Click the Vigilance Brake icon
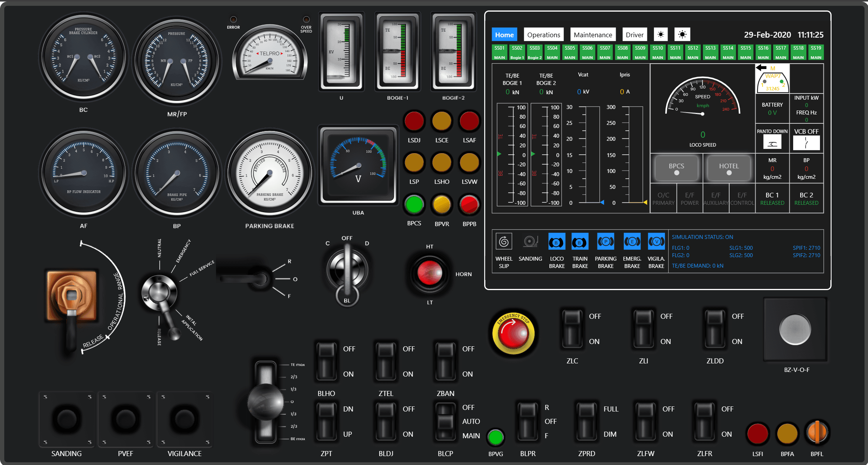Image resolution: width=868 pixels, height=465 pixels. click(656, 241)
